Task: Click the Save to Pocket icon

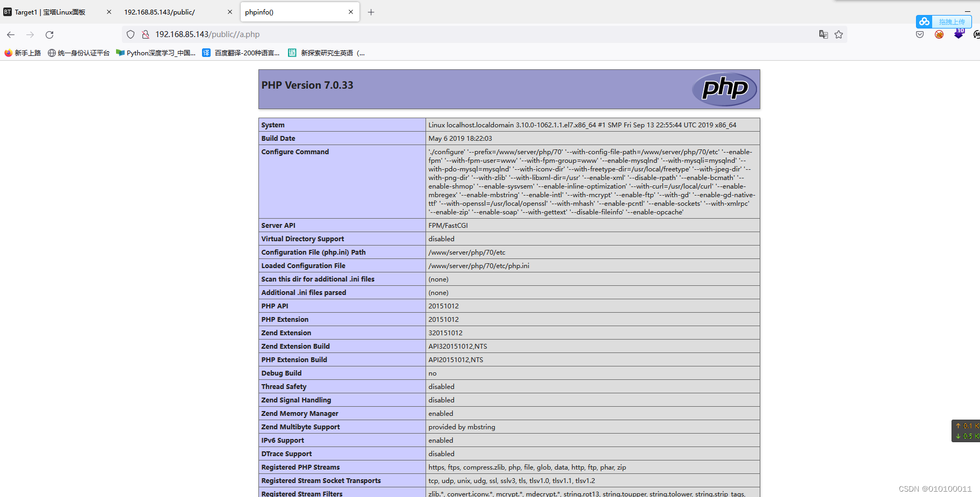Action: coord(920,34)
